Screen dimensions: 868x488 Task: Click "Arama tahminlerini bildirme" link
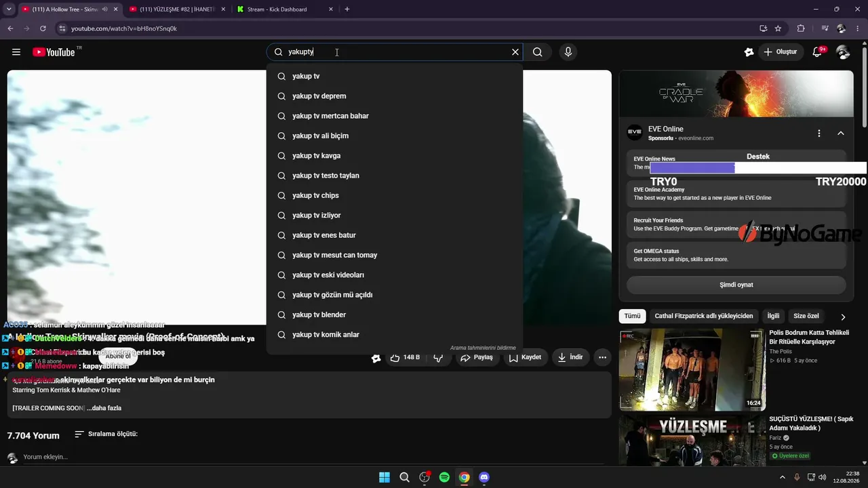point(483,348)
